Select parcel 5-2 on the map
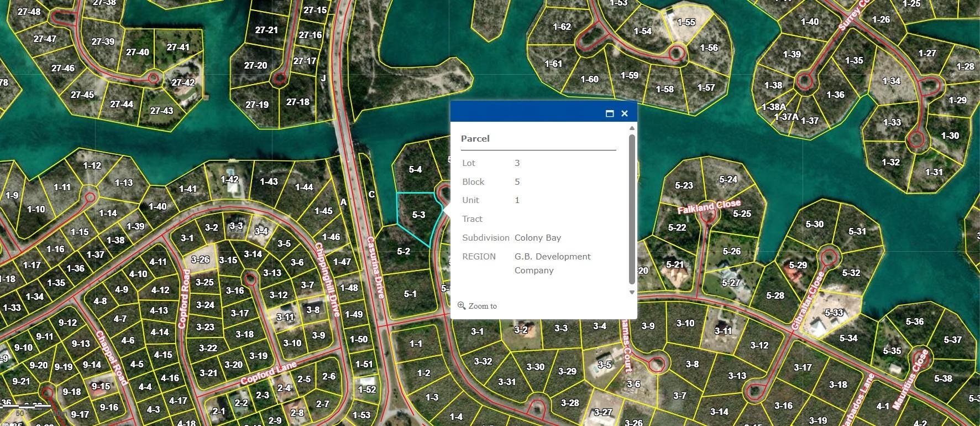The image size is (980, 426). coord(403,252)
